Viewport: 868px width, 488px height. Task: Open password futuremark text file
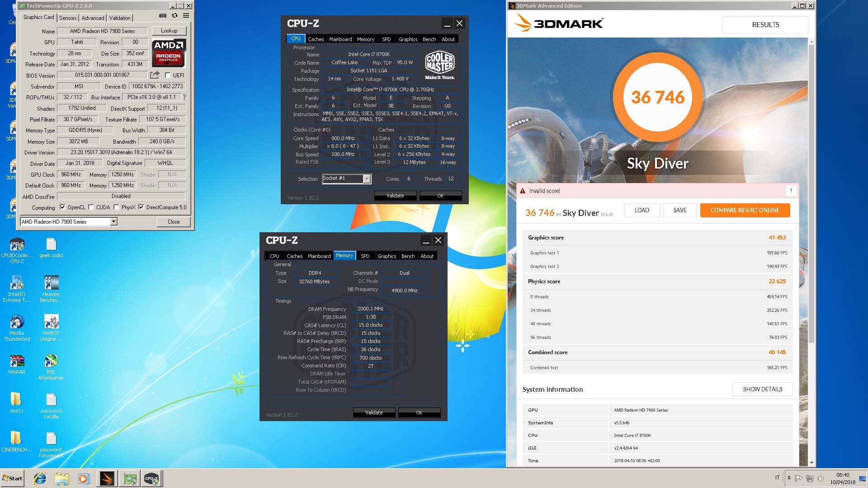coord(51,445)
